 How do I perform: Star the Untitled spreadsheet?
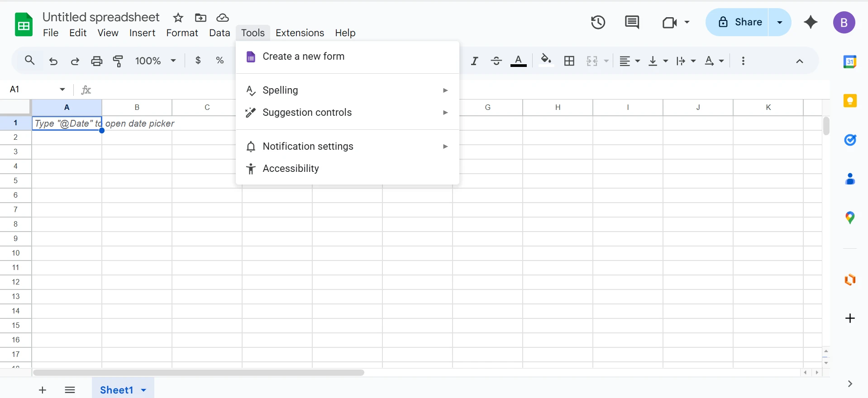tap(178, 18)
